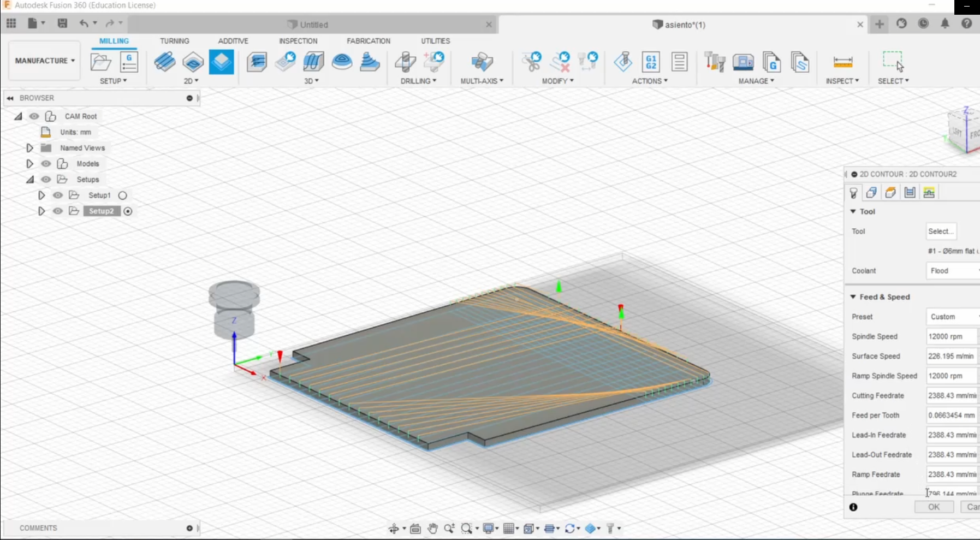Open the Geometry tab in 2D Contour panel
Viewport: 980px width, 540px height.
point(871,192)
